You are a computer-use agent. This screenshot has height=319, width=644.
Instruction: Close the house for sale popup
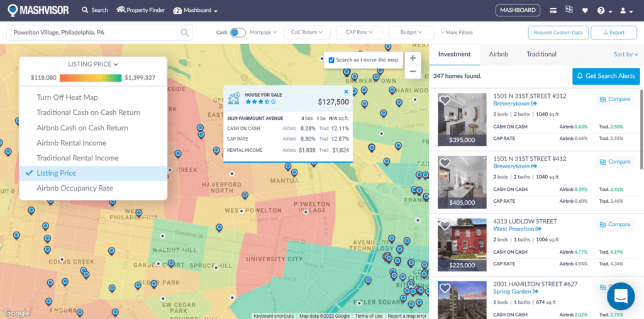pos(346,92)
